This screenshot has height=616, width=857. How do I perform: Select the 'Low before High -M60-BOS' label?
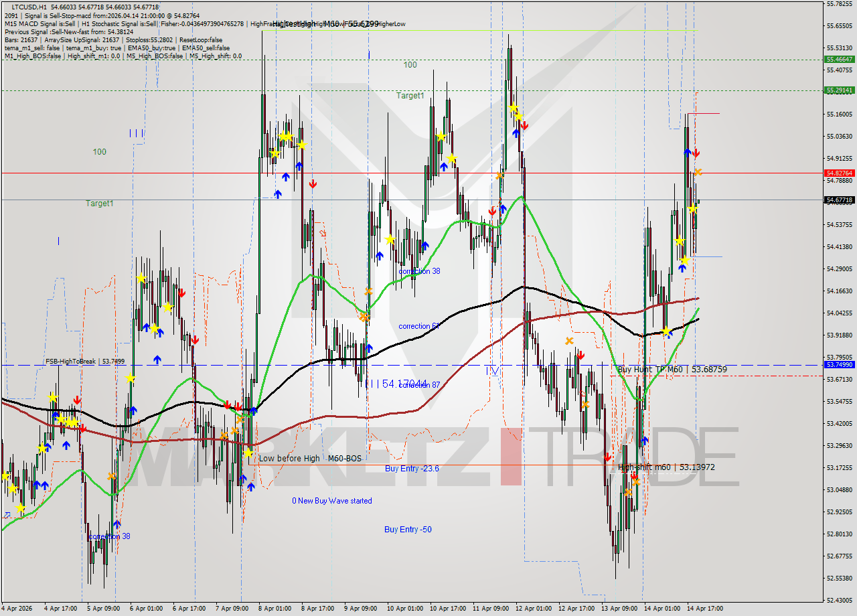coord(310,459)
